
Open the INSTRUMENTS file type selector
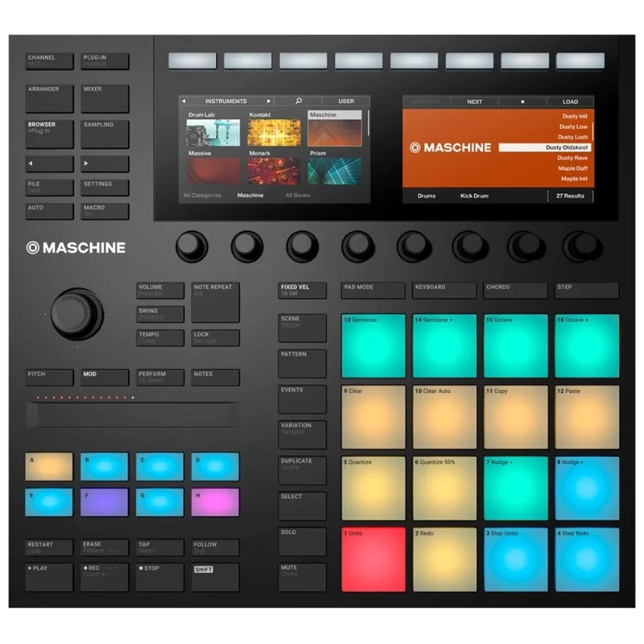[x=226, y=101]
